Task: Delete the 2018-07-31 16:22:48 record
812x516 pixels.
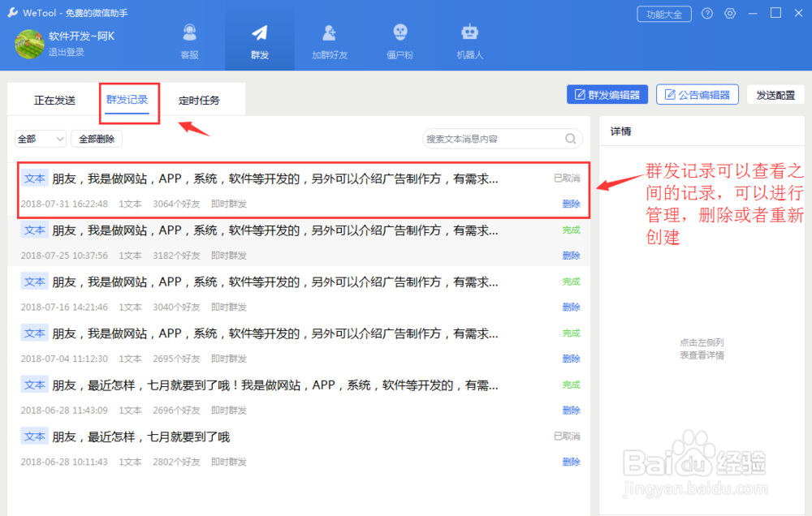Action: [x=571, y=204]
